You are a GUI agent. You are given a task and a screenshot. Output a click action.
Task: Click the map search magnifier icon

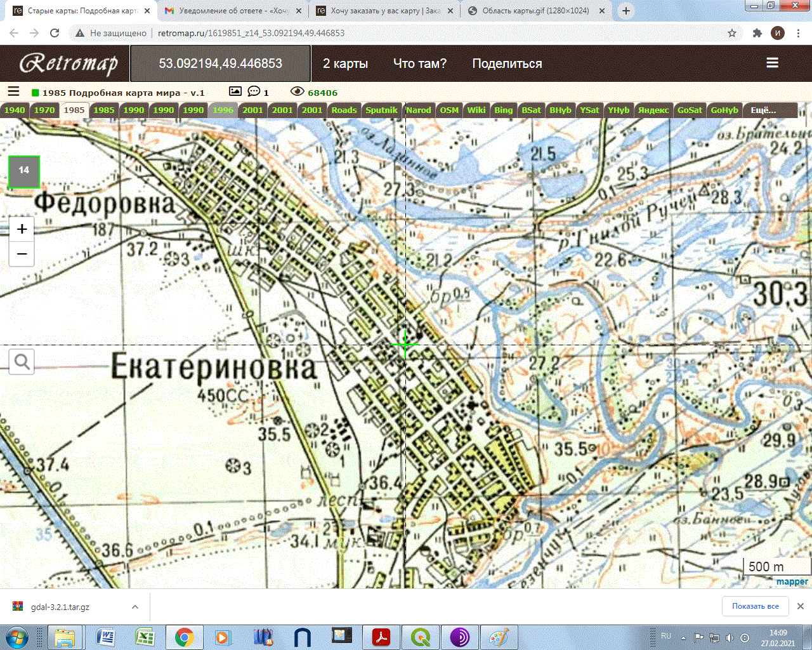click(22, 362)
